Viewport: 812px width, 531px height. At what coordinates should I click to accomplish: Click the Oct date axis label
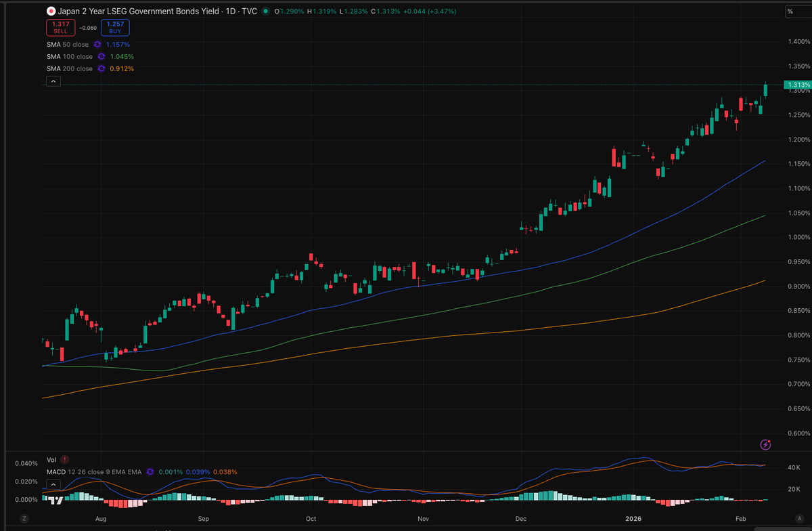pos(311,519)
